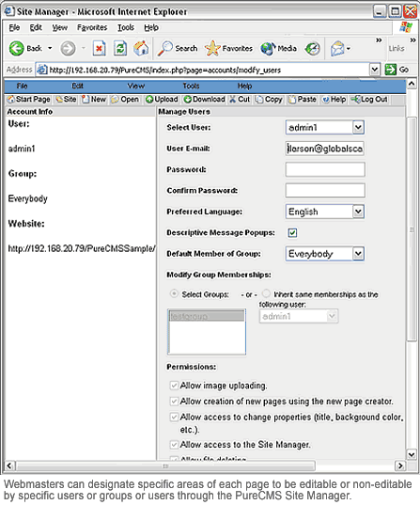Click the Confirm Password input field
The width and height of the screenshot is (420, 505).
click(325, 190)
